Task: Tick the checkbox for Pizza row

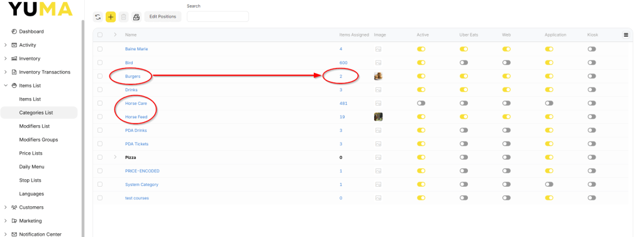Action: coord(100,157)
